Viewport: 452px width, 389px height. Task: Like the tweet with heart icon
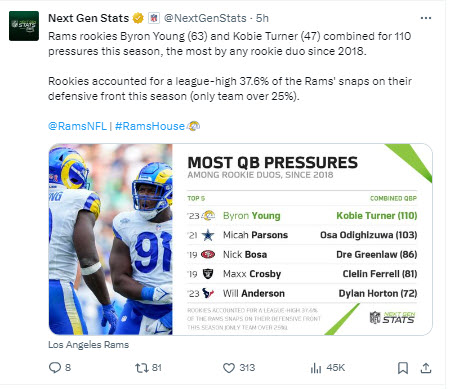tap(229, 368)
